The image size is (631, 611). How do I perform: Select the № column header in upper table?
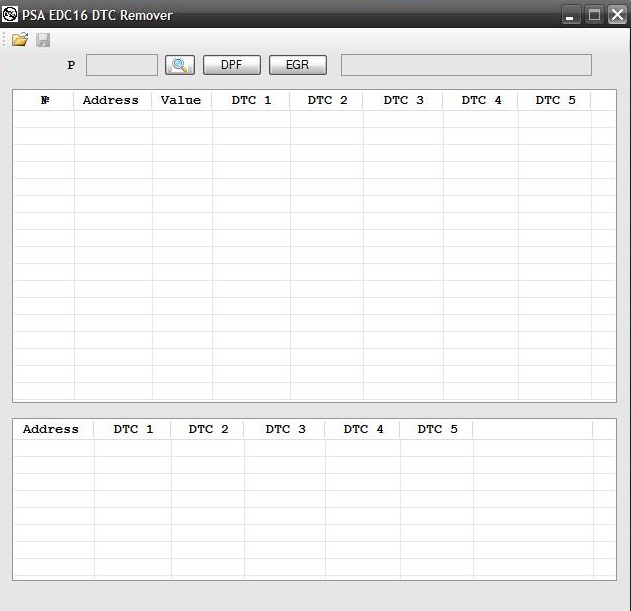click(x=44, y=100)
